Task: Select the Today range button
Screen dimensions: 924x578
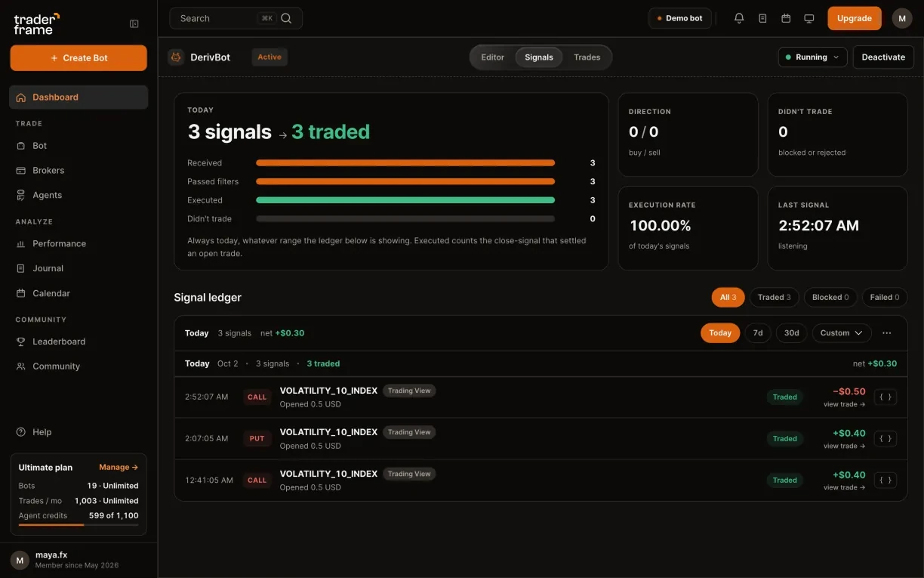Action: (720, 333)
